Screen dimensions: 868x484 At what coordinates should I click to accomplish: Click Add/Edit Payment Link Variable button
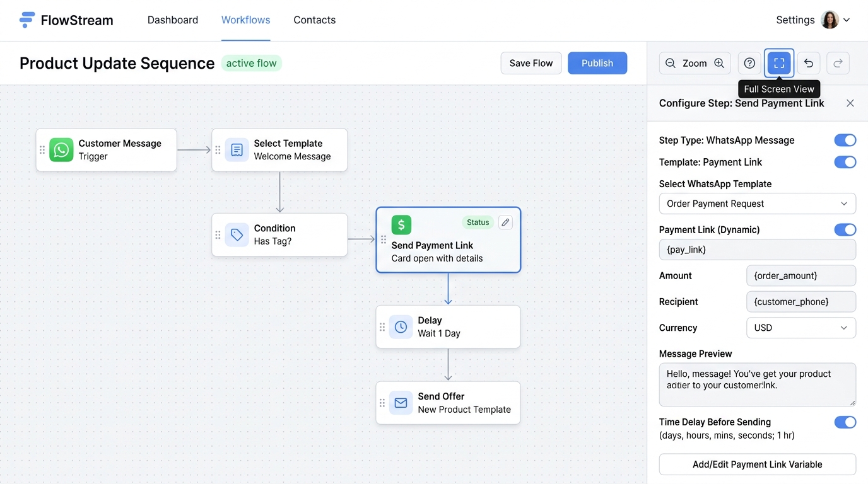(758, 464)
